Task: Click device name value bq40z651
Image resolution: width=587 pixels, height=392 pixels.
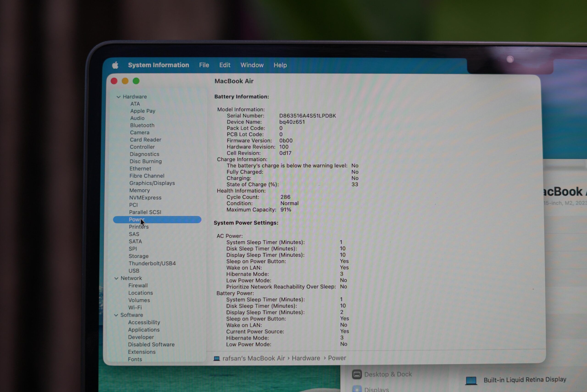Action: (x=292, y=122)
